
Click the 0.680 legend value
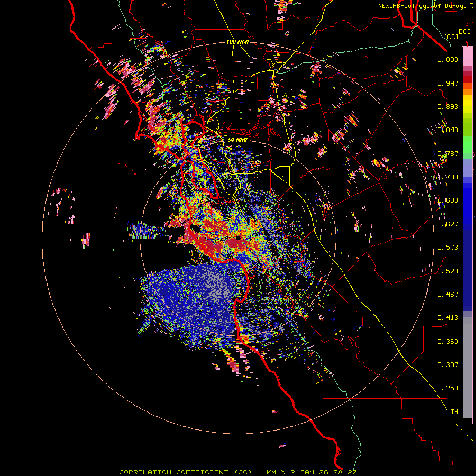pos(448,200)
